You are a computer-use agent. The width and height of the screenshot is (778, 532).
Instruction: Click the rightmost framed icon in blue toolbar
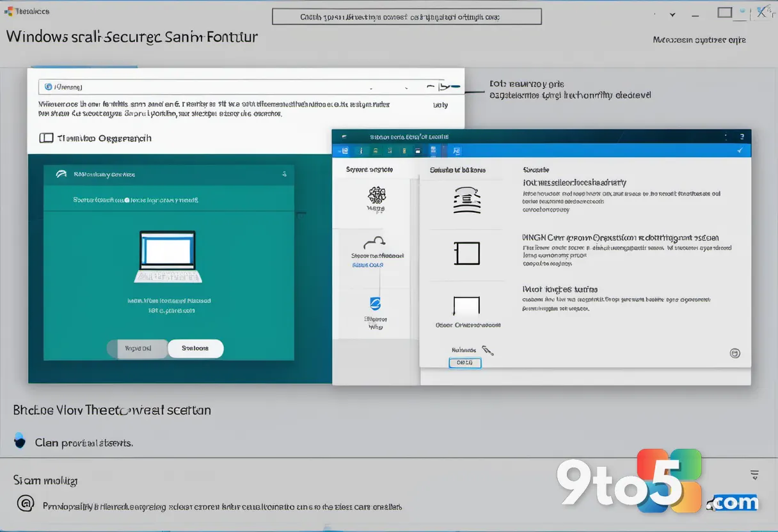457,151
